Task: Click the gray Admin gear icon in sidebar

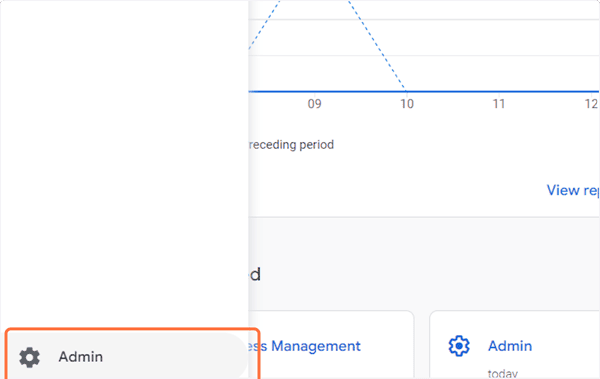Action: tap(29, 357)
